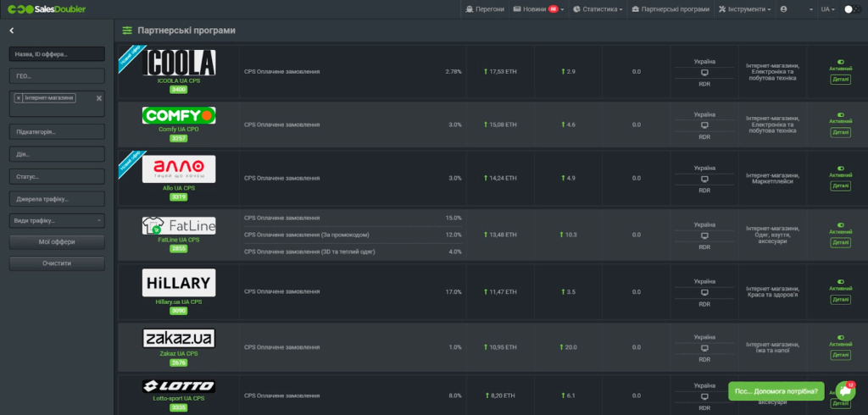
Task: Toggle the active switch for ICOOLA offer
Action: pyautogui.click(x=841, y=62)
